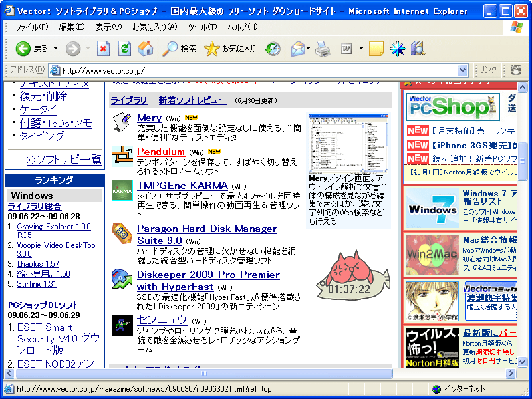Refresh the page using the toolbar icon
The width and height of the screenshot is (532, 399).
[124, 49]
